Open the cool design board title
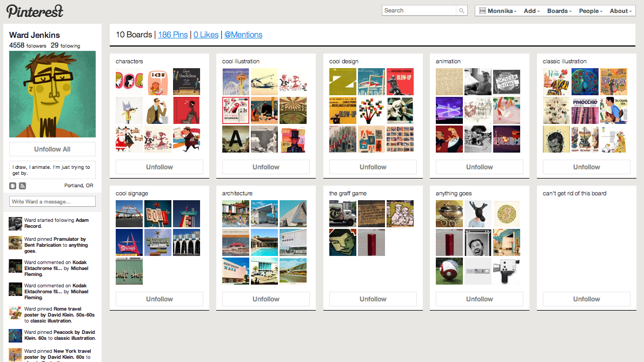The height and width of the screenshot is (362, 644). pos(344,61)
